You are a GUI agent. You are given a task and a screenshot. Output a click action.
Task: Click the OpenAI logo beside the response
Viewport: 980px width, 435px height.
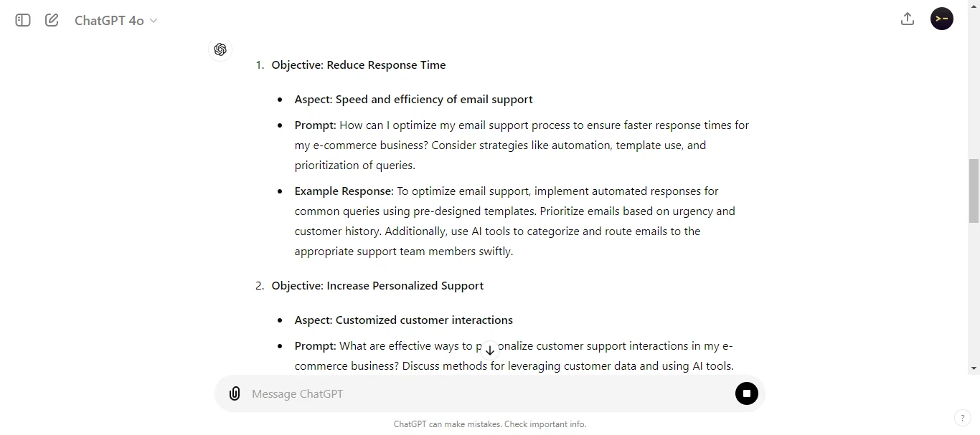tap(220, 49)
